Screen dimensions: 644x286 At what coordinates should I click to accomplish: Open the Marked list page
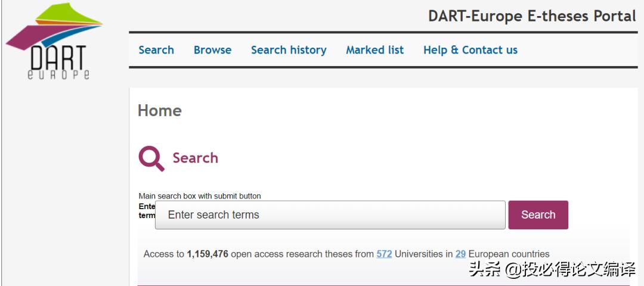pos(374,50)
